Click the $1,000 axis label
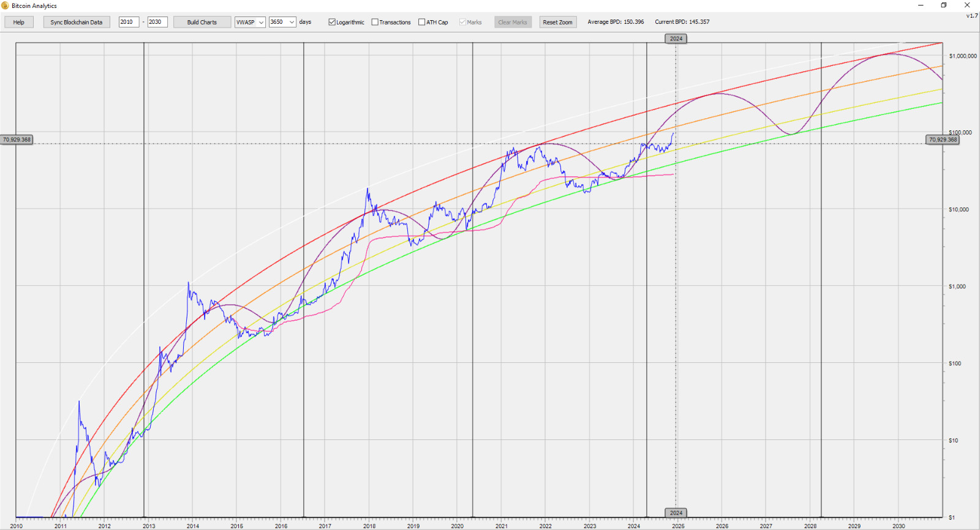Image resolution: width=980 pixels, height=530 pixels. [x=957, y=286]
